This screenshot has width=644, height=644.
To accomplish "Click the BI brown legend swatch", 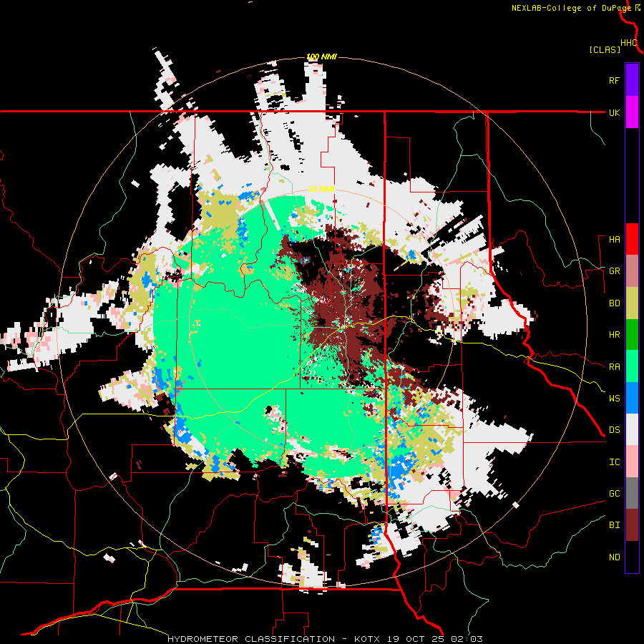I will click(632, 525).
